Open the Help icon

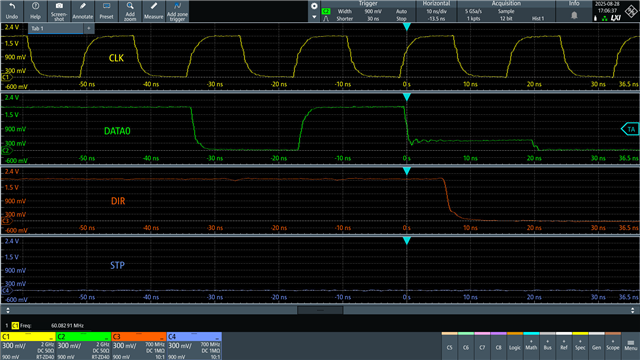coord(36,11)
